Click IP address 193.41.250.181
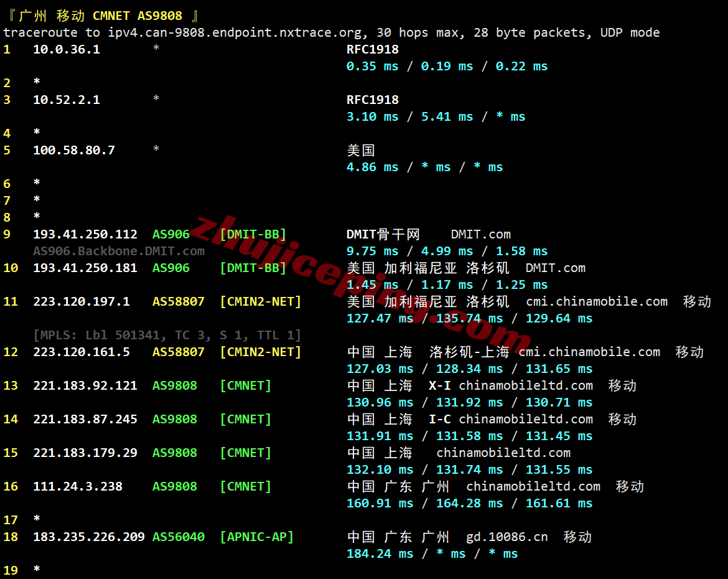Screen dimensions: 728x579 [x=85, y=268]
